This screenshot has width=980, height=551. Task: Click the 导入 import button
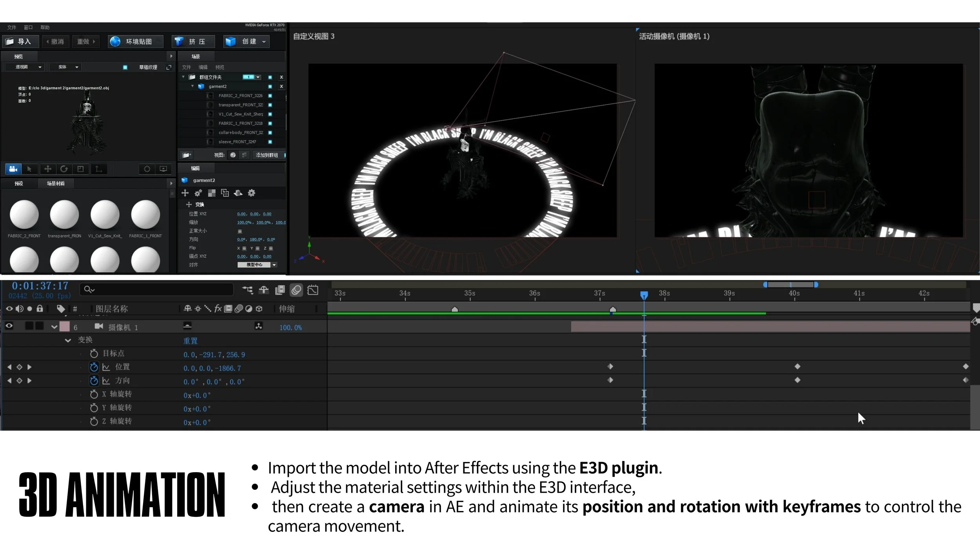click(x=20, y=42)
